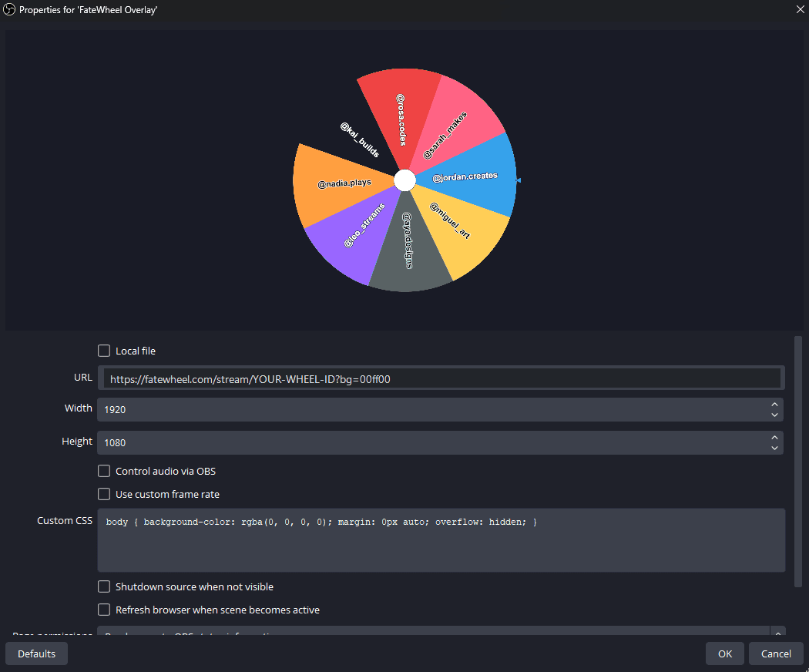The height and width of the screenshot is (672, 809).
Task: Increase Width using the up arrow
Action: pos(774,404)
